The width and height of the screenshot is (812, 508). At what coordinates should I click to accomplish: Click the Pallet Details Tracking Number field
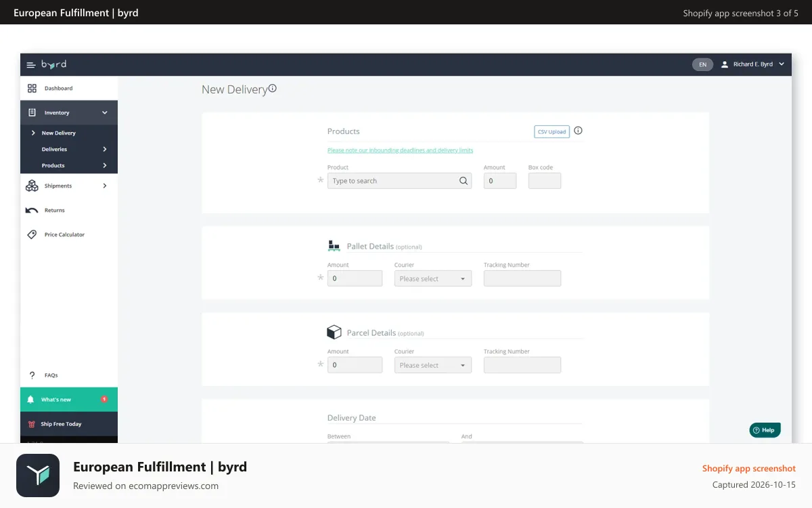tap(522, 278)
